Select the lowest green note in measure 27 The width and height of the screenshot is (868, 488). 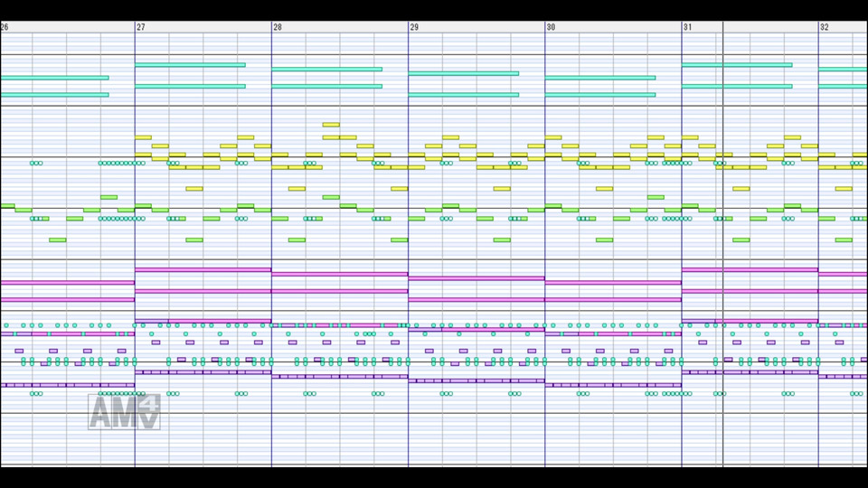tap(194, 240)
